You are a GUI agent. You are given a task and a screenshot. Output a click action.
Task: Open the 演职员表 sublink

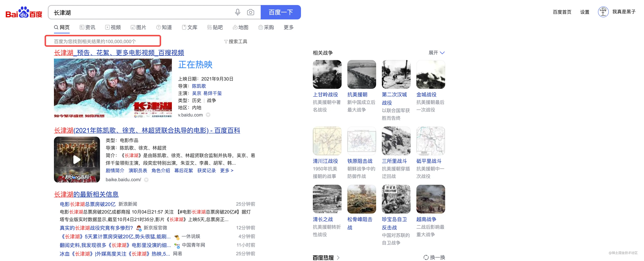(138, 171)
